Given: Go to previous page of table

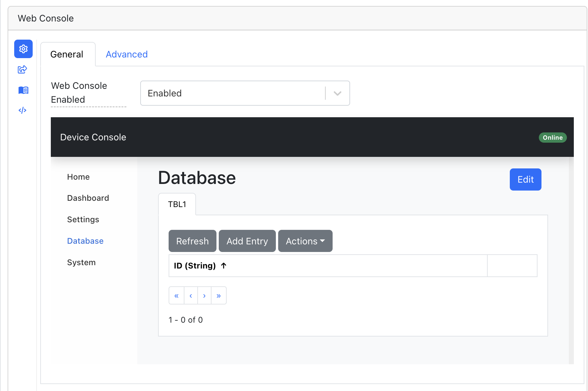Looking at the screenshot, I should pos(191,296).
